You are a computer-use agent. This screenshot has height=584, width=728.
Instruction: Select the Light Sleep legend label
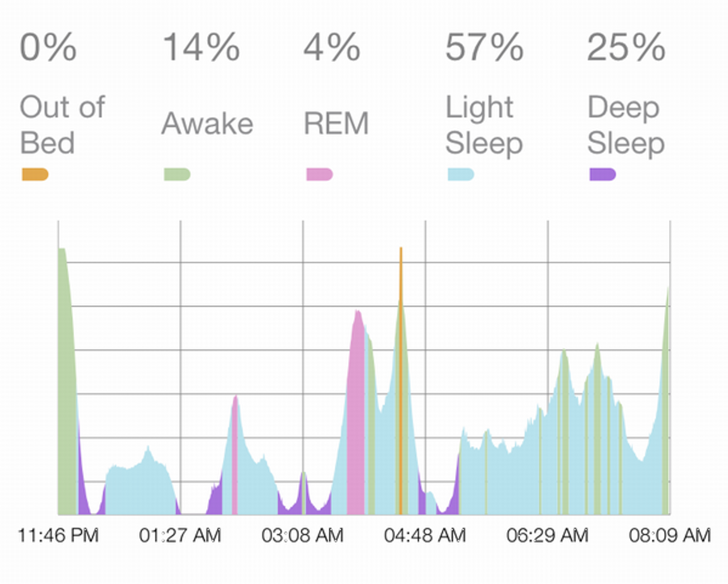(x=484, y=125)
